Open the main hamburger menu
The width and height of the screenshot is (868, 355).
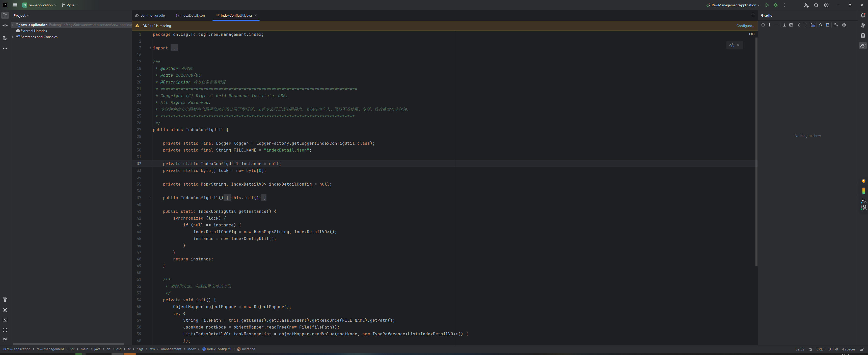click(x=15, y=5)
